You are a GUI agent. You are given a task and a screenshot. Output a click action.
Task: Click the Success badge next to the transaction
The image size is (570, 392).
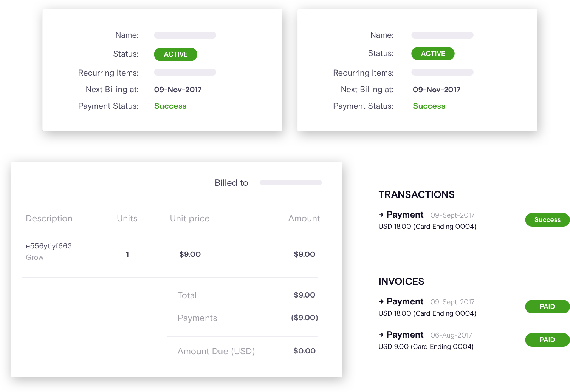[x=547, y=220]
